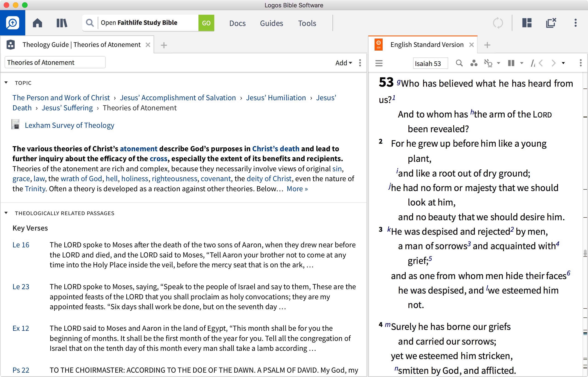Viewport: 588px width, 377px height.
Task: Click the macOS yellow minimize button
Action: [x=16, y=5]
